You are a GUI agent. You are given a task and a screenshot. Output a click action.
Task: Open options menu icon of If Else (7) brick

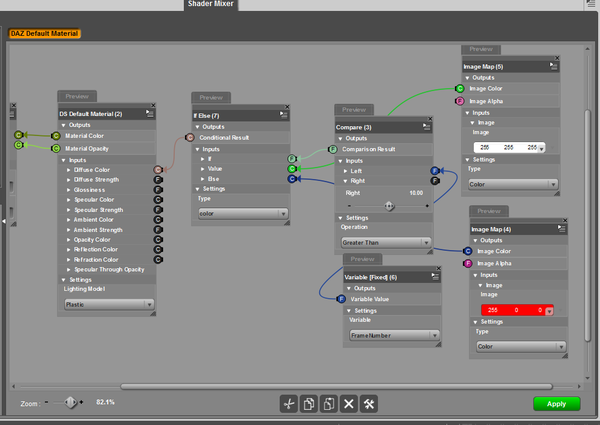point(284,115)
